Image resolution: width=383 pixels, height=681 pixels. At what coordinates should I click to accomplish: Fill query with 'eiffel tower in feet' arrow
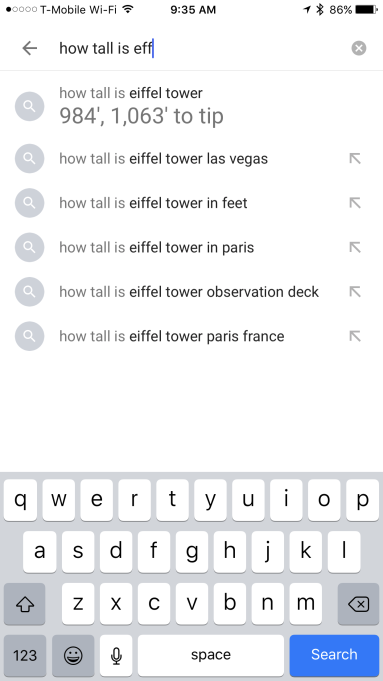click(x=355, y=203)
